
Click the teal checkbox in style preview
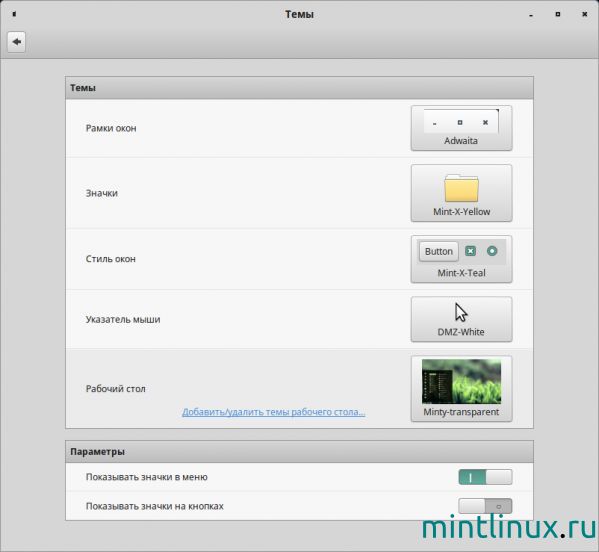tap(471, 251)
